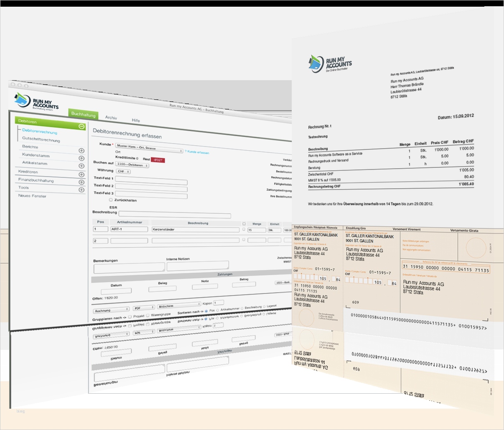
Task: Click the Zahlungen Notiz field
Action: point(205,286)
